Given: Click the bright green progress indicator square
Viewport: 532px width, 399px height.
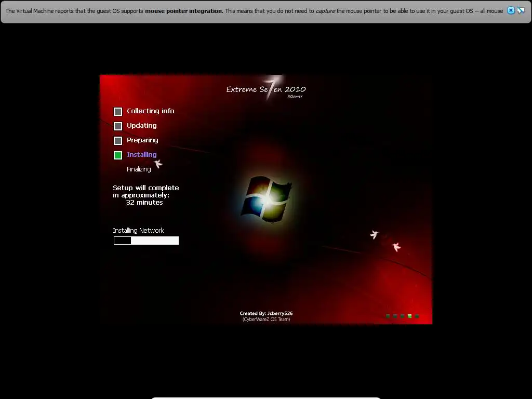Looking at the screenshot, I should point(409,316).
